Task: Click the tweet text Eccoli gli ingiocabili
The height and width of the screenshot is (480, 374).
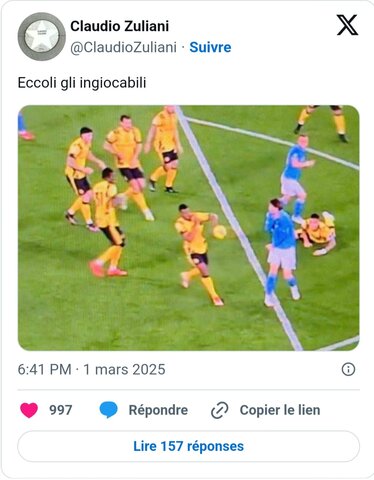Action: tap(82, 83)
